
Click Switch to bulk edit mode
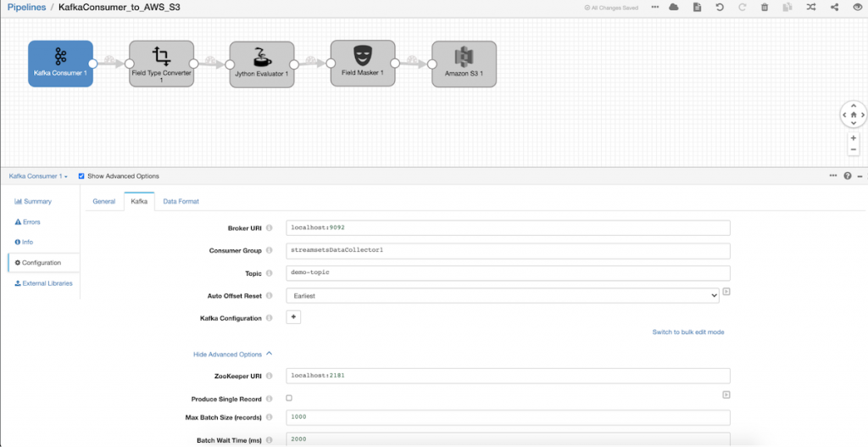(x=688, y=332)
